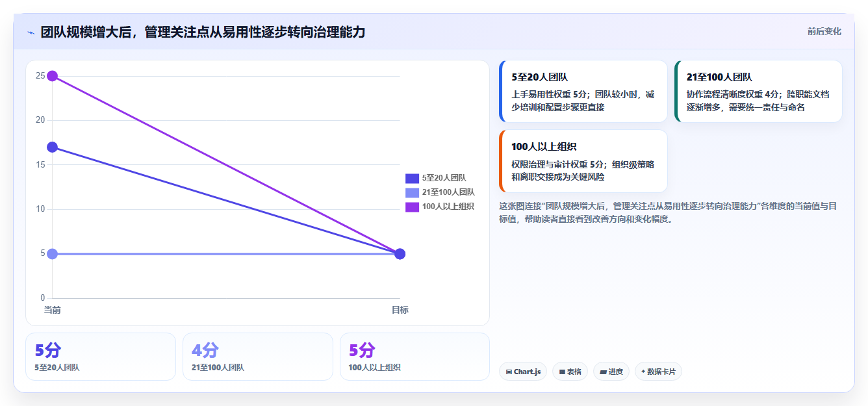868x406 pixels.
Task: Click the text 权限治理与审计权重 5分
Action: [x=559, y=164]
